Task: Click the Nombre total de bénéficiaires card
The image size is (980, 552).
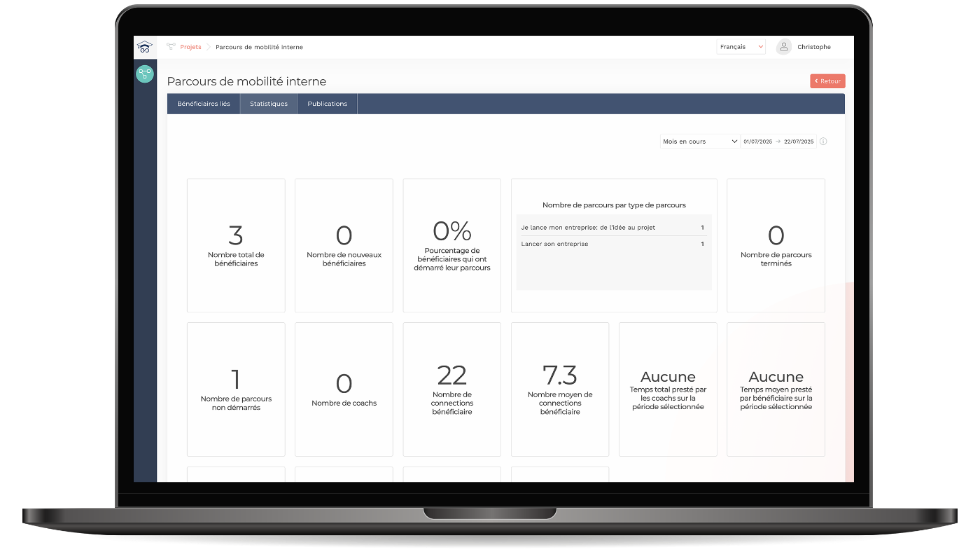Action: pyautogui.click(x=236, y=245)
